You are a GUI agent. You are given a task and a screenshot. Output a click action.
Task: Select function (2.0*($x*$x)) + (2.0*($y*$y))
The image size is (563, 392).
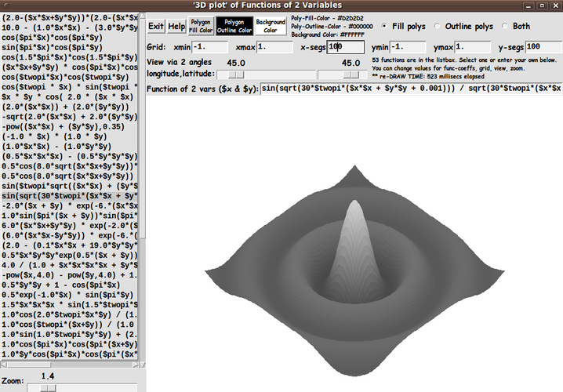pyautogui.click(x=69, y=107)
